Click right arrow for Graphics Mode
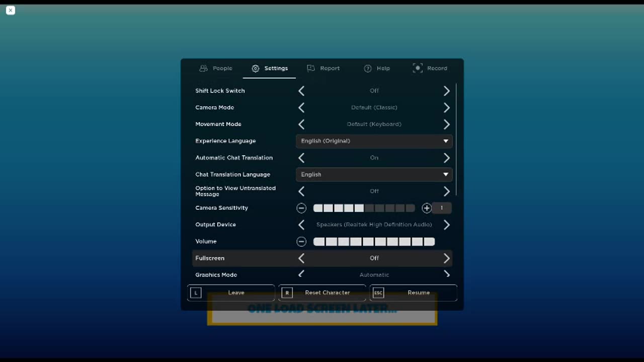644x362 pixels. click(446, 275)
